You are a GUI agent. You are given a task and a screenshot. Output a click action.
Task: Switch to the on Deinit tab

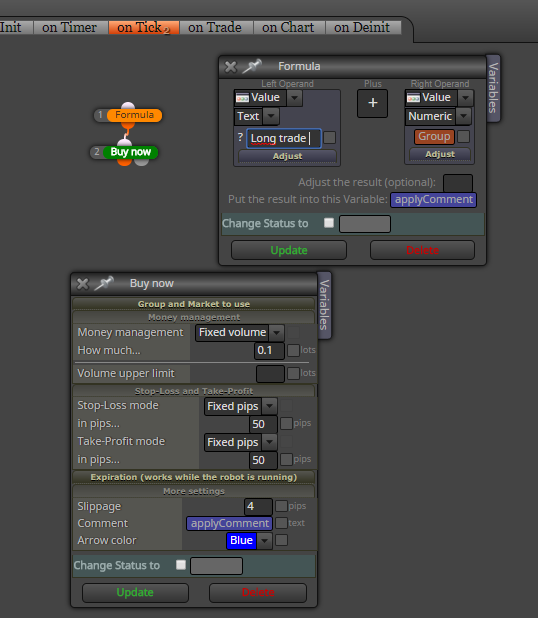point(362,27)
